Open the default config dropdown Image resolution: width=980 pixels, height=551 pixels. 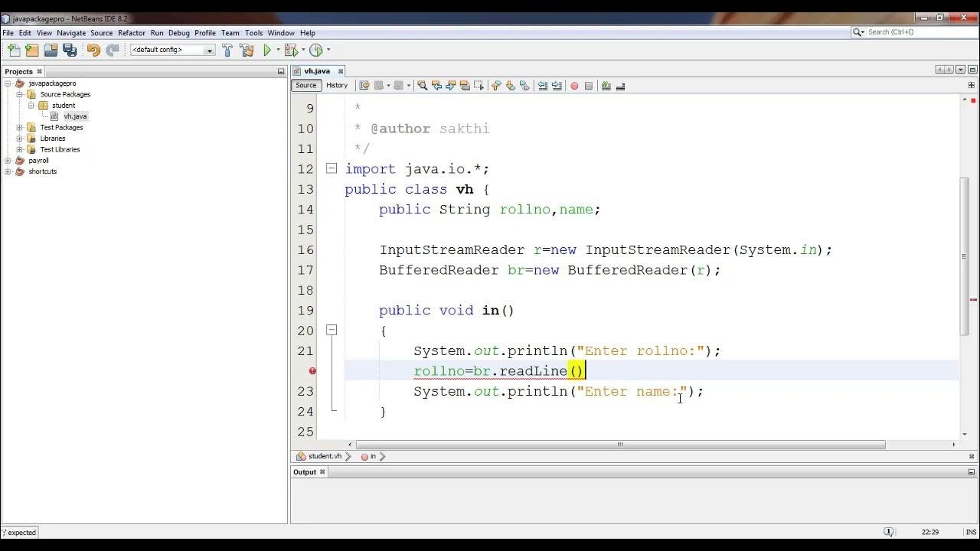click(173, 50)
